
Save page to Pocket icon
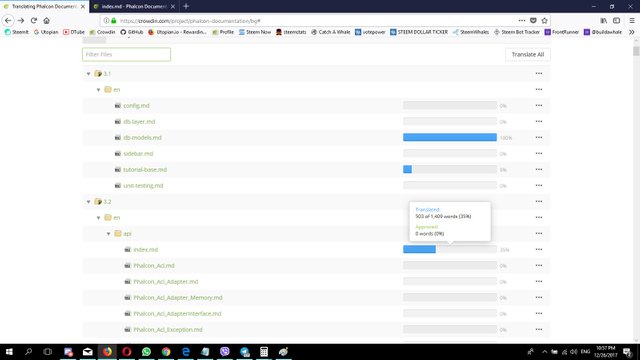(x=533, y=20)
